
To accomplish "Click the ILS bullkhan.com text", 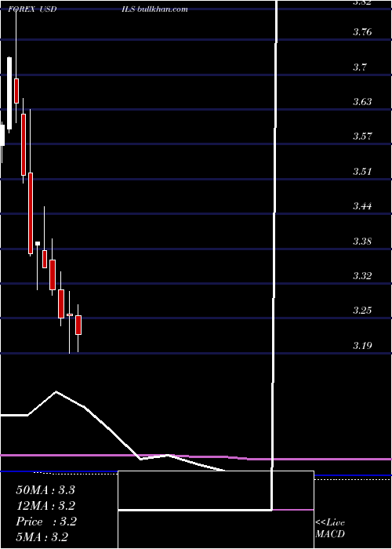I will point(154,9).
